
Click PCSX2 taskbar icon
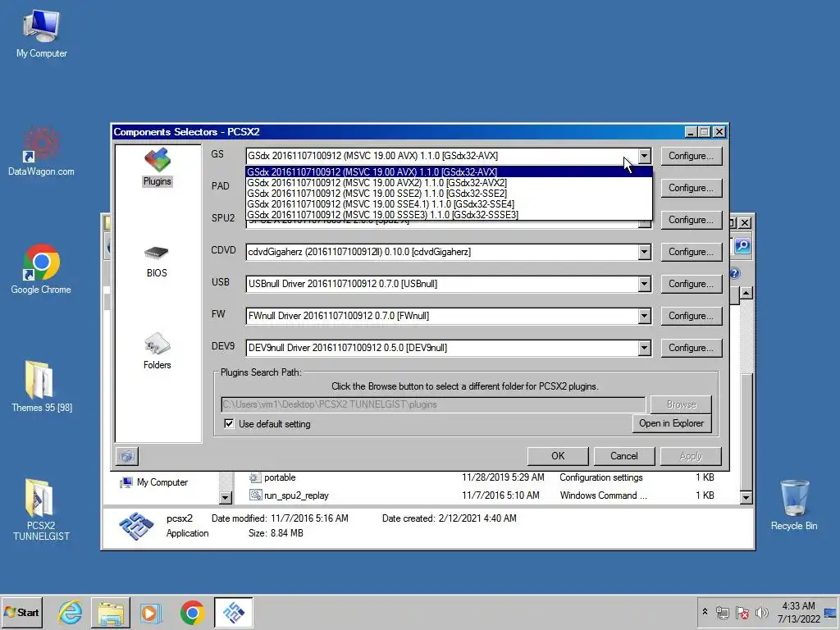[234, 612]
